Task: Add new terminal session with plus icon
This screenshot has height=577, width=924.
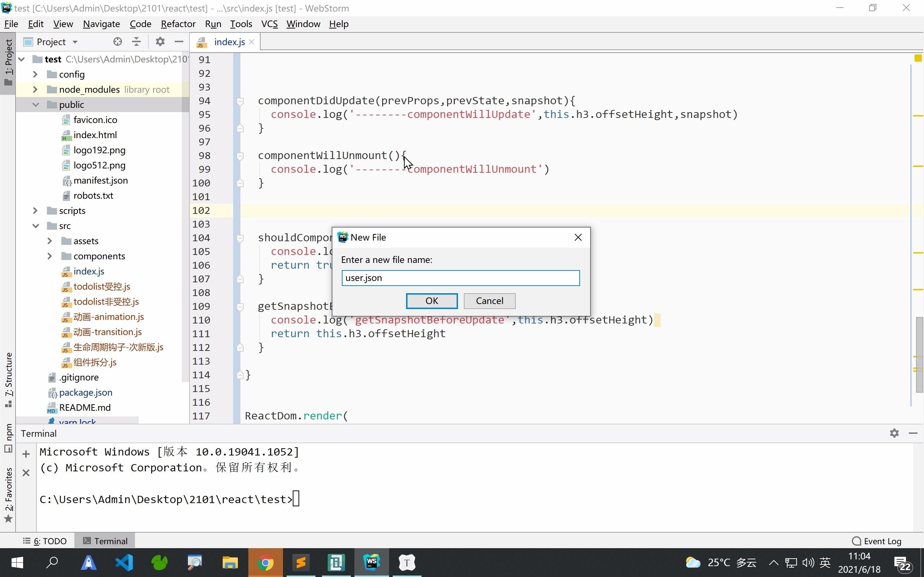Action: 26,454
